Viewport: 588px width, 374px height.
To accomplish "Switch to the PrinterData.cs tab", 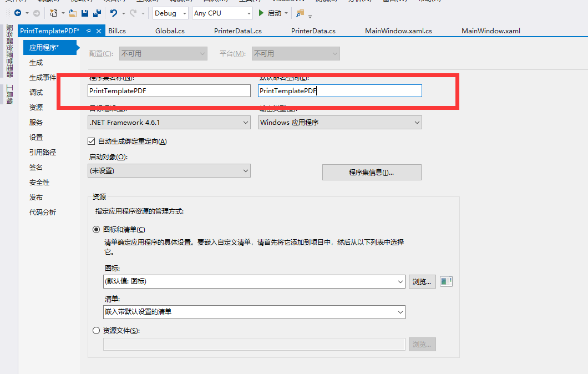I will [313, 31].
